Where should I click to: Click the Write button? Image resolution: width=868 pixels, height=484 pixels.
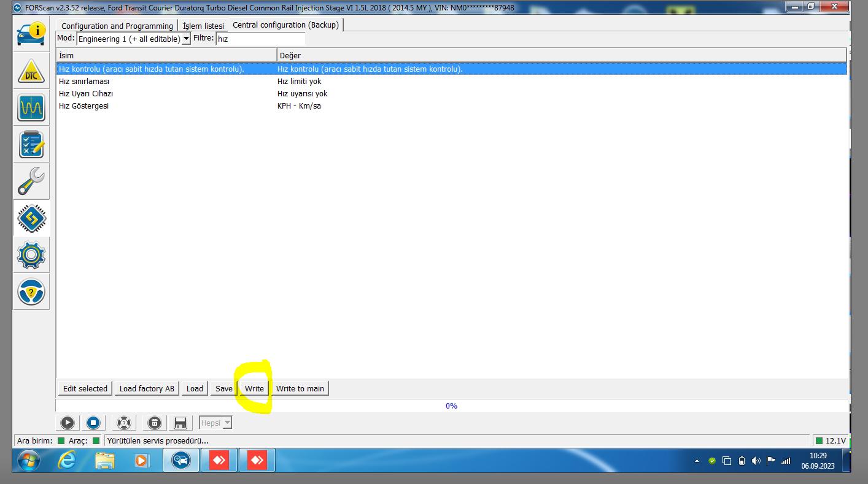254,388
